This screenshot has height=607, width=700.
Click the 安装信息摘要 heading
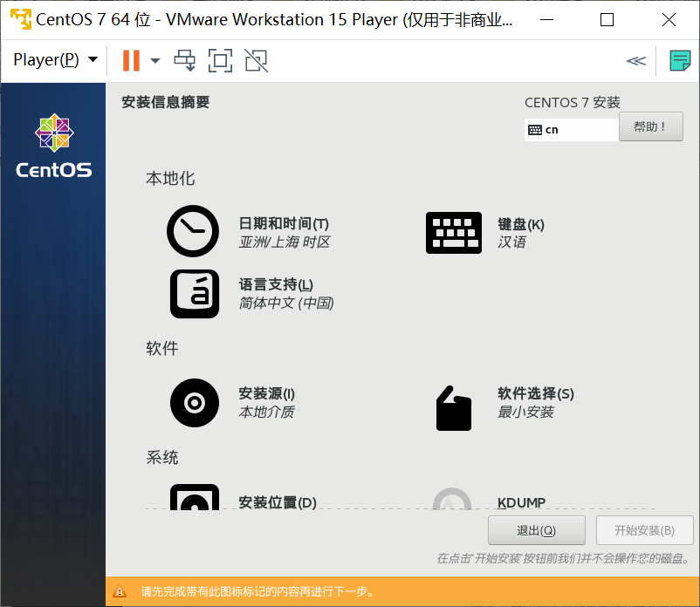pos(166,102)
